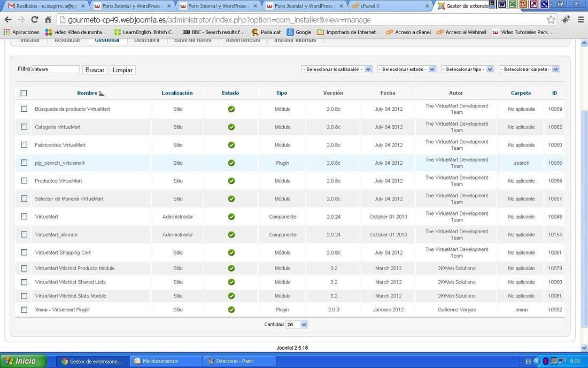Check the VirtueMart_allinone row checkbox

coord(24,234)
